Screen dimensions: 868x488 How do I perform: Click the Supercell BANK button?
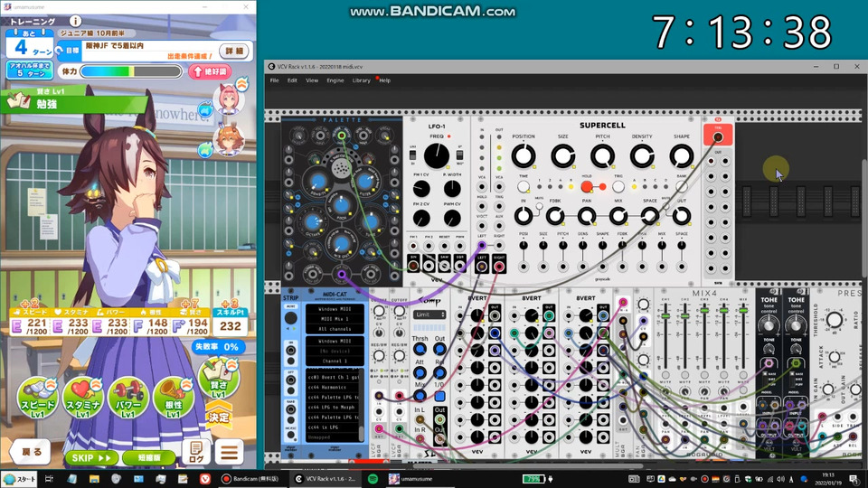point(682,187)
